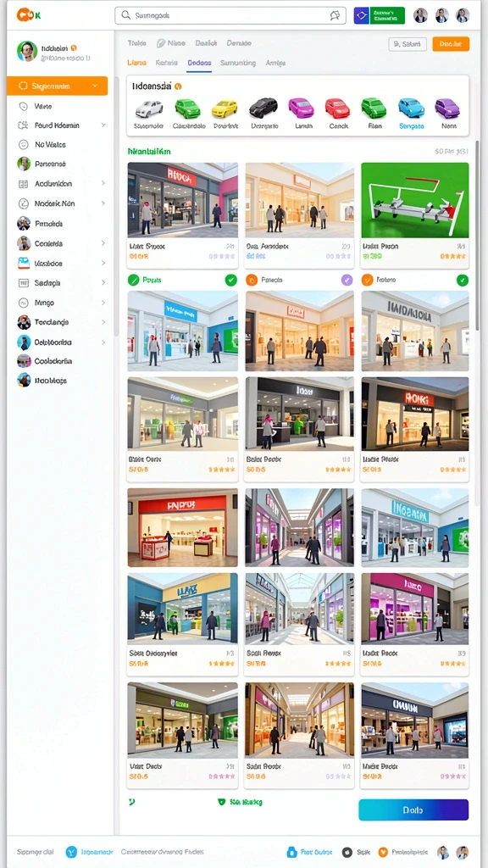Image resolution: width=488 pixels, height=868 pixels.
Task: Toggle the purple checkmark in middle column
Action: click(x=347, y=280)
